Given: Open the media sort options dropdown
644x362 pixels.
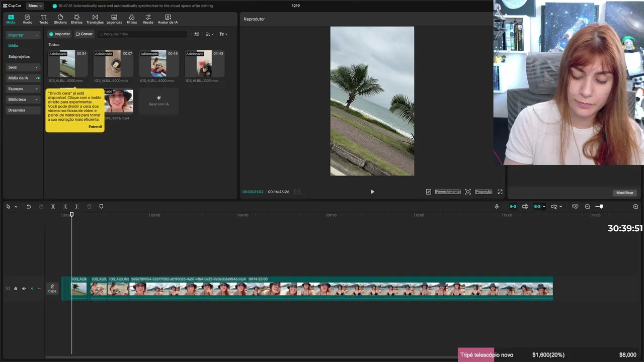Looking at the screenshot, I should pyautogui.click(x=210, y=34).
